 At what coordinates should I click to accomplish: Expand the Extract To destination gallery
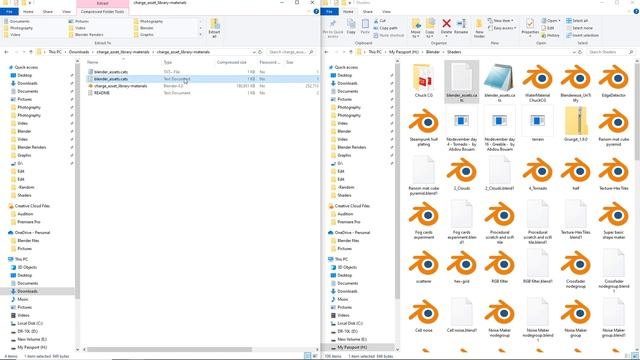point(200,35)
